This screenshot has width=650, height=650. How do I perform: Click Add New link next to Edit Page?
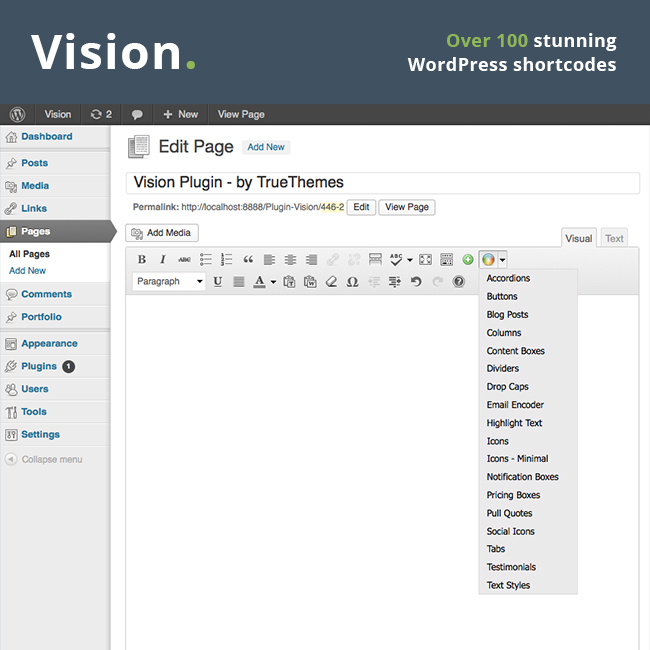point(266,147)
